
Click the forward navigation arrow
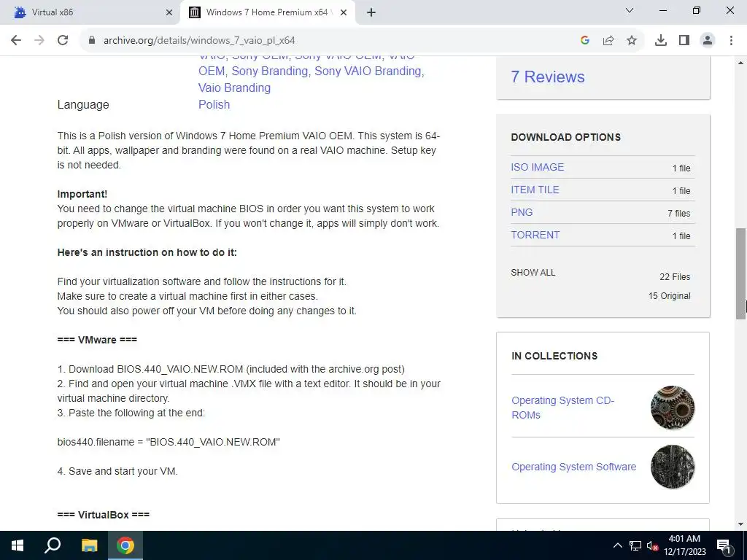(39, 41)
